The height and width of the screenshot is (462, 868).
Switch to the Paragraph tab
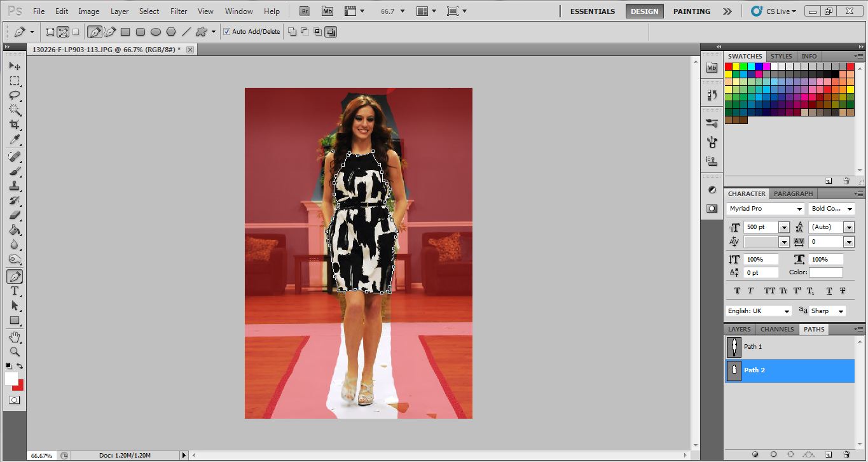tap(794, 193)
